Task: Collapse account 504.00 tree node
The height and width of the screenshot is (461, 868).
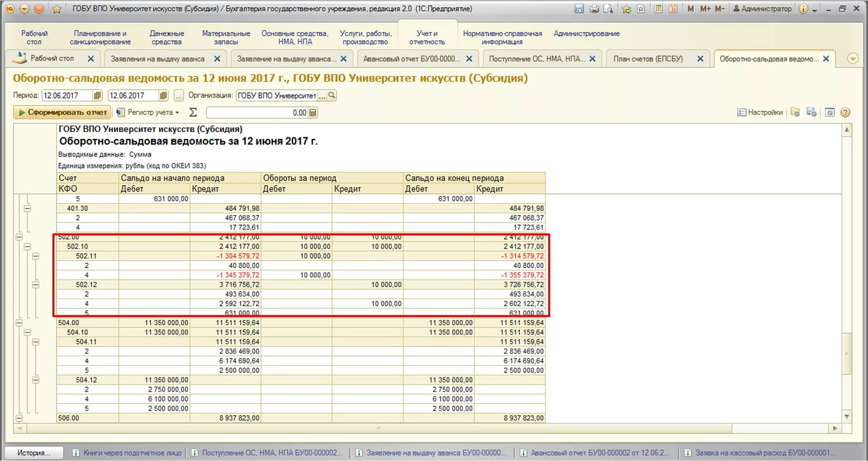Action: coord(19,323)
